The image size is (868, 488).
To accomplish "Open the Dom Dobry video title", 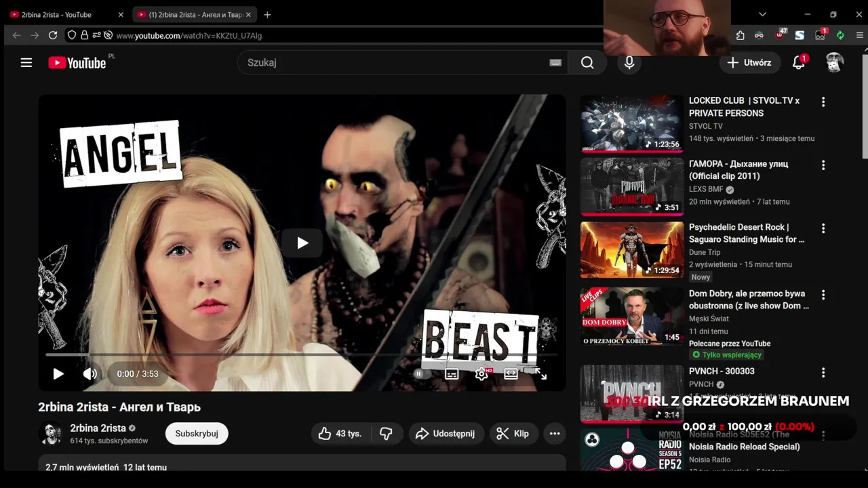I will 749,300.
